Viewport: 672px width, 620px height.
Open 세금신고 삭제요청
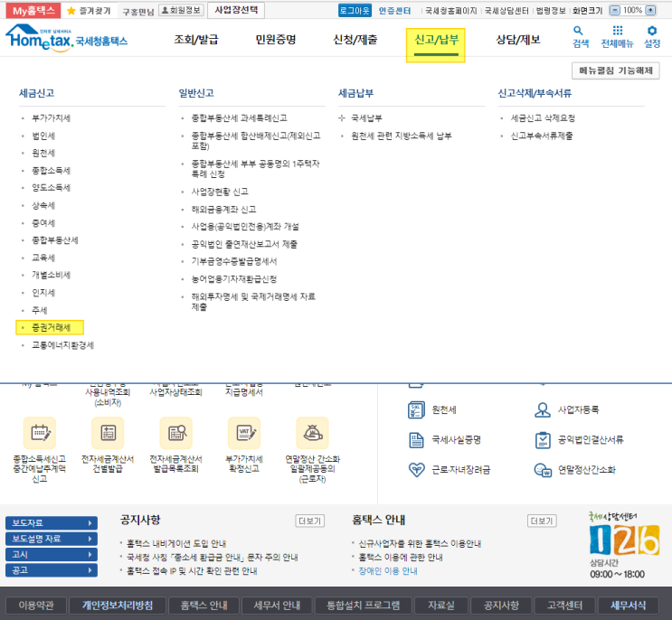[x=543, y=118]
